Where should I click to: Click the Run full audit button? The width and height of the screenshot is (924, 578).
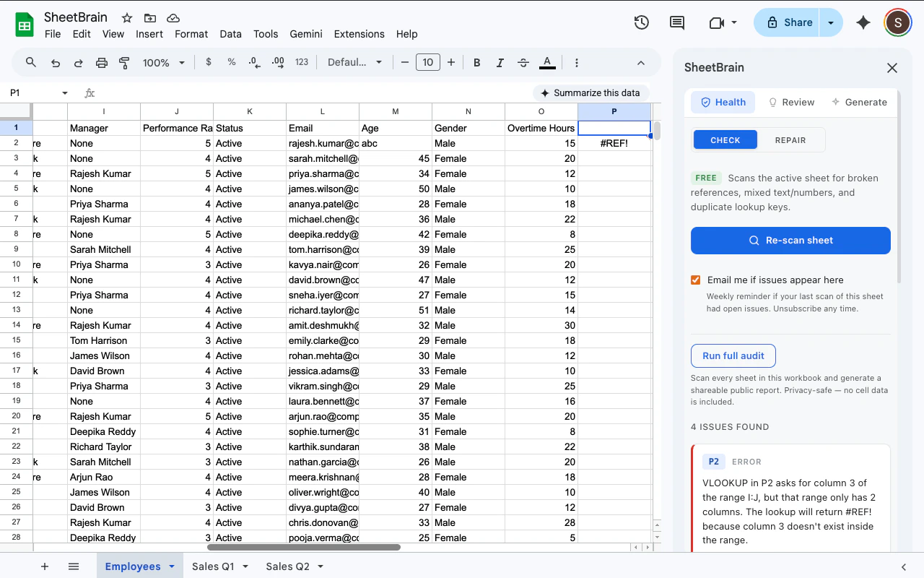(733, 356)
